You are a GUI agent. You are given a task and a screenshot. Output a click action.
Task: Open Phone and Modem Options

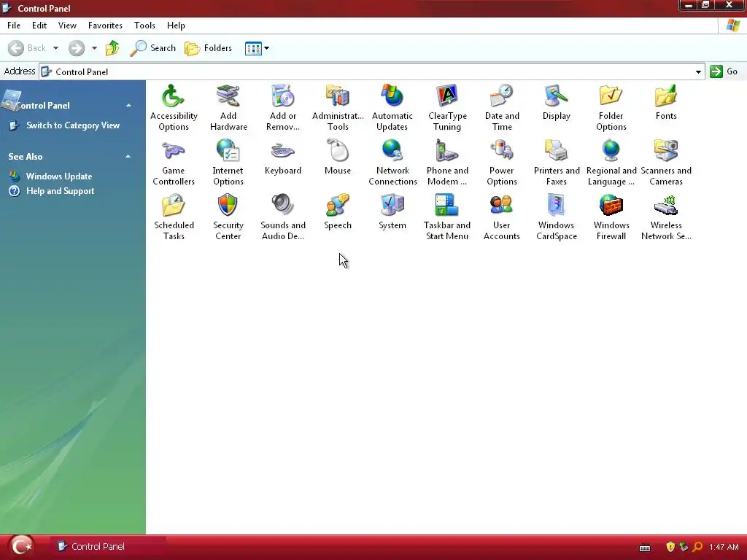(x=447, y=163)
